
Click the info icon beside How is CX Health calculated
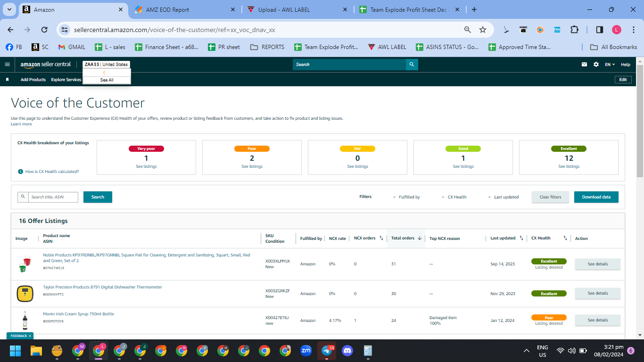point(20,172)
